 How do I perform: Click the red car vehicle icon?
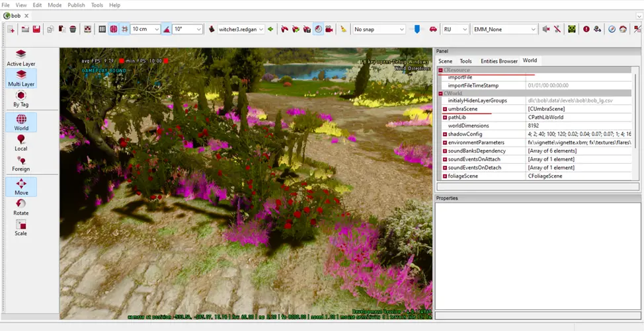click(x=433, y=29)
